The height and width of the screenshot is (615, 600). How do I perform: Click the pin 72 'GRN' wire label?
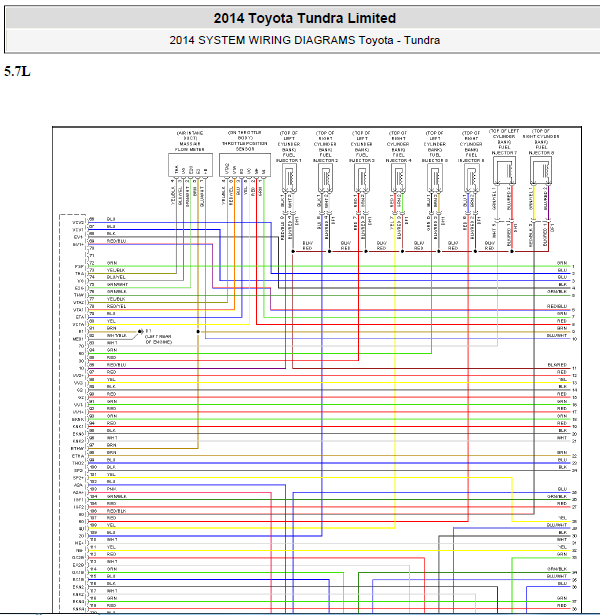112,263
